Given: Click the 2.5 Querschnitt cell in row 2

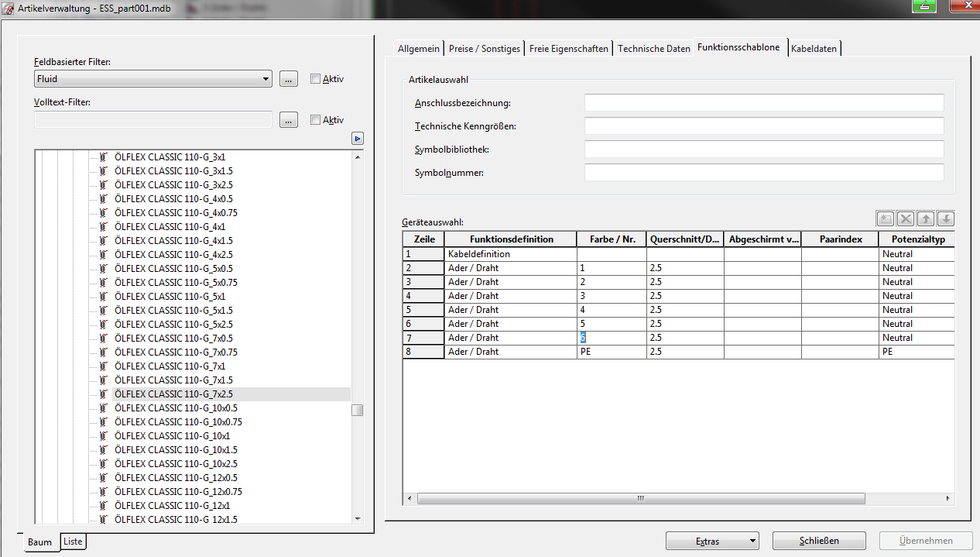Looking at the screenshot, I should pos(685,268).
